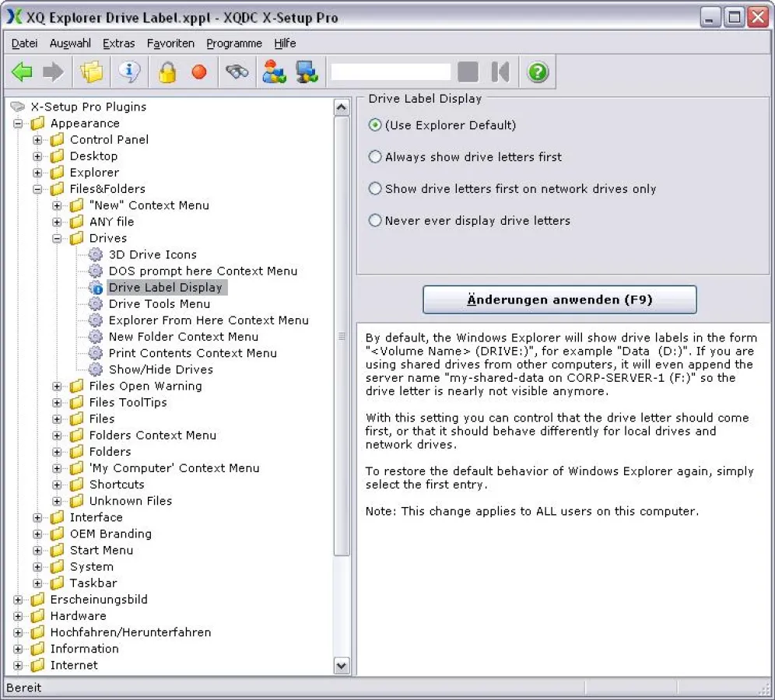
Task: Select 'Always show drive letters first' option
Action: pyautogui.click(x=376, y=157)
